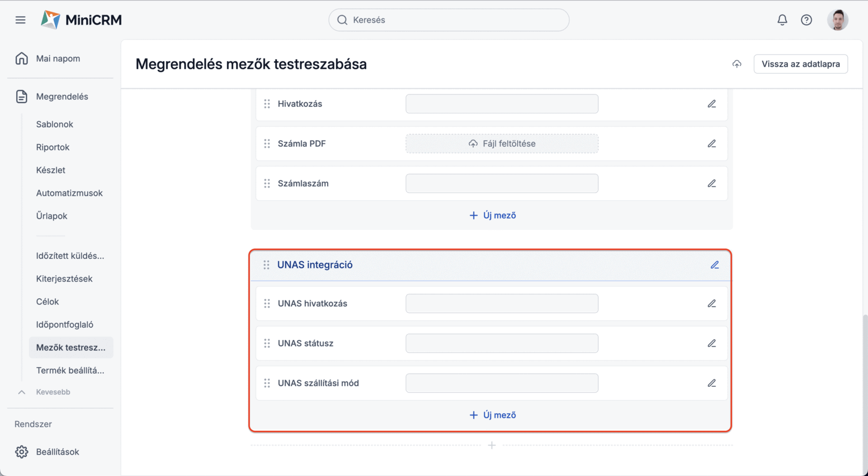Click the UNAS integráció section title

pos(315,265)
